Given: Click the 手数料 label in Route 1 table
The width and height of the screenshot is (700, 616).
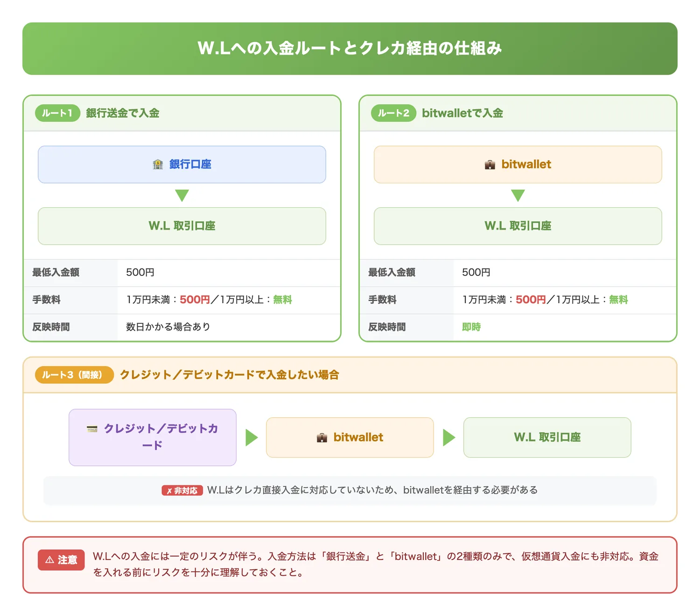Looking at the screenshot, I should pyautogui.click(x=46, y=300).
